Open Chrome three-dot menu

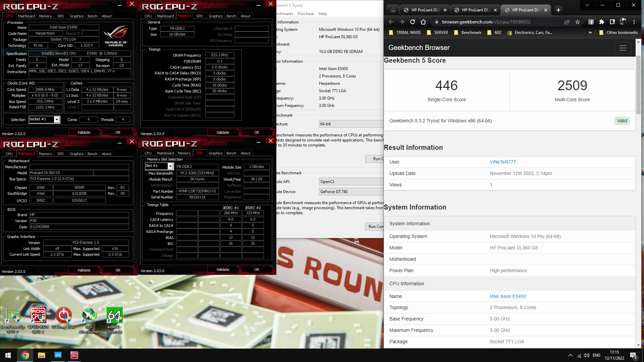pyautogui.click(x=634, y=22)
